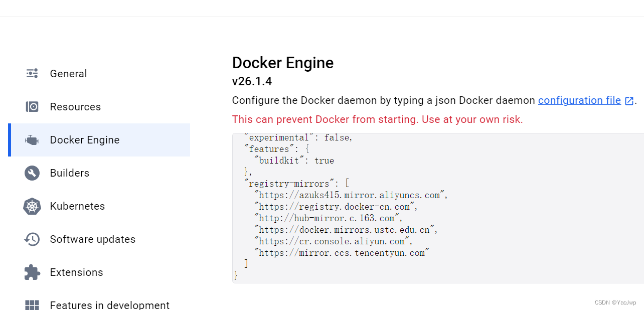
Task: Click the Kubernetes helm wheel icon
Action: [x=32, y=206]
